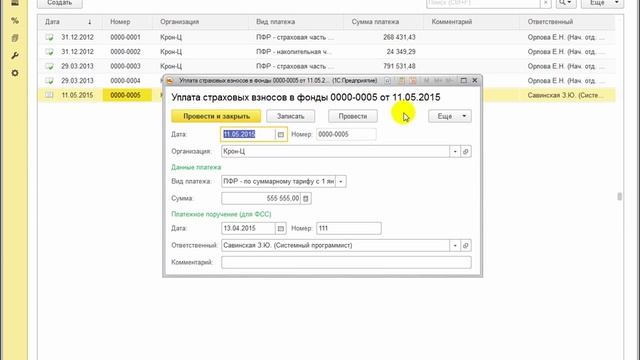
Task: Click the 1C icon in dialog title bar
Action: [170, 81]
